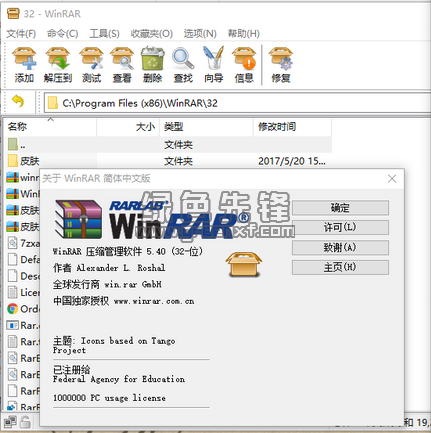This screenshot has height=433, width=431.
Task: Select the Licer file in list
Action: point(23,292)
